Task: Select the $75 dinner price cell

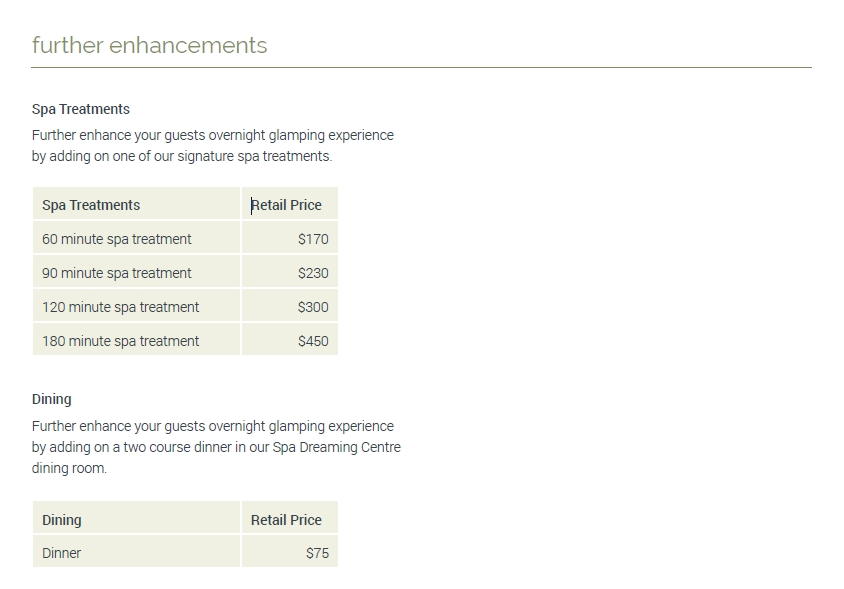Action: [317, 553]
